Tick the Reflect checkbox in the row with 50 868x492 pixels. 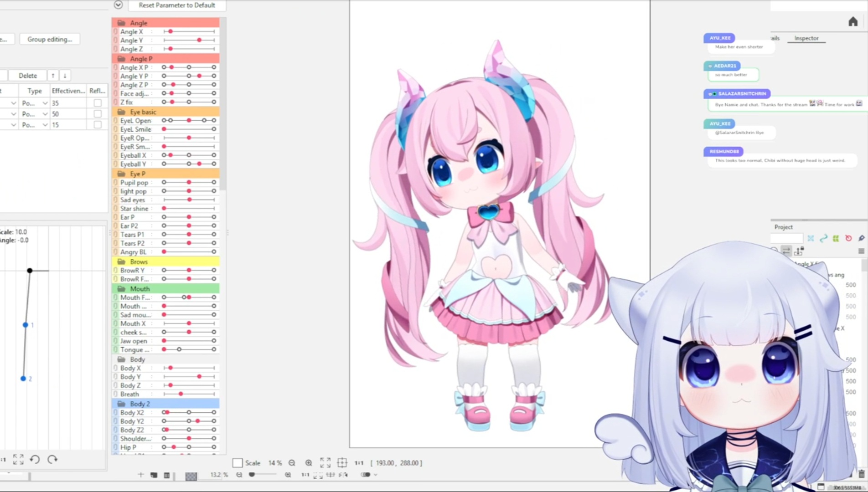tap(98, 114)
